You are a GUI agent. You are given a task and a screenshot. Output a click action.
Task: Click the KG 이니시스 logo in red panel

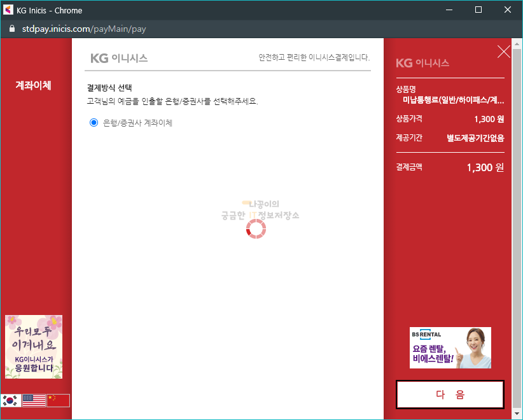pos(422,63)
